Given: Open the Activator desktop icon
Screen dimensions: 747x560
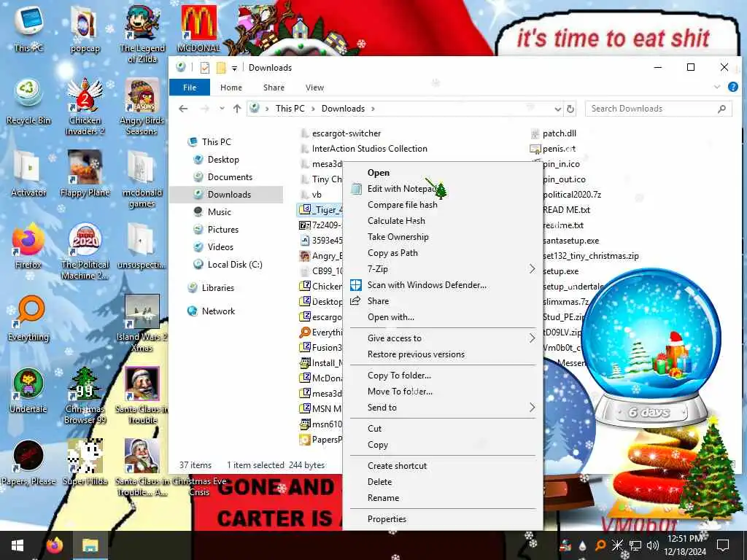Looking at the screenshot, I should click(x=28, y=174).
